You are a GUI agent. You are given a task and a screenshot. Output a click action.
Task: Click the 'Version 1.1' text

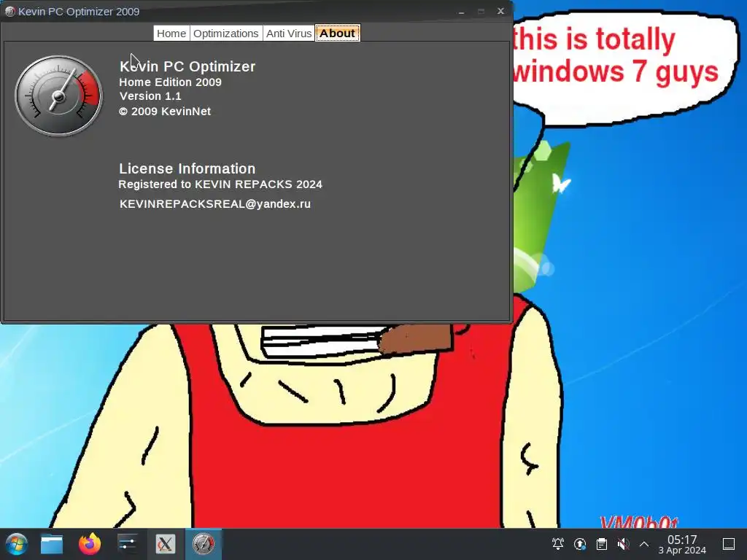click(x=150, y=96)
